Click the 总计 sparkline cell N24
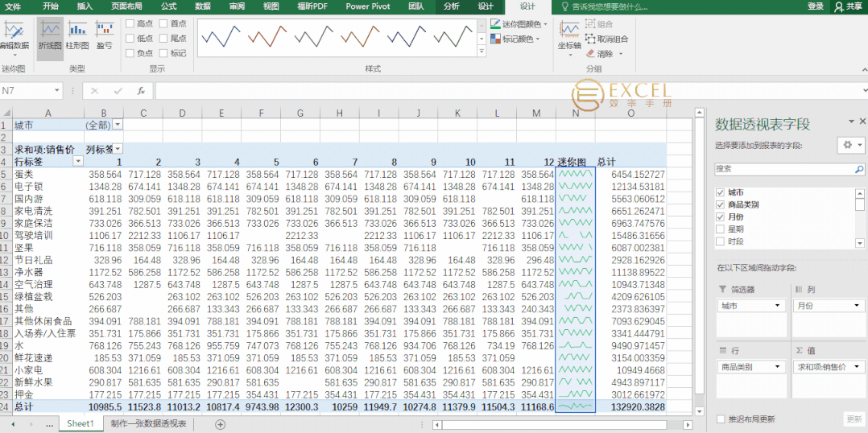Screen dimensions: 868x433 coord(576,406)
